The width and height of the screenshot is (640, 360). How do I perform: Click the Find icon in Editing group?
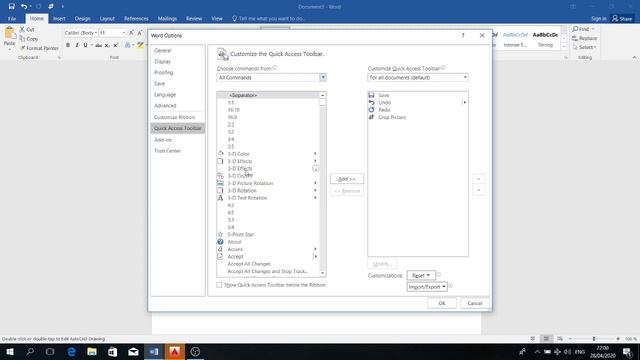[575, 29]
